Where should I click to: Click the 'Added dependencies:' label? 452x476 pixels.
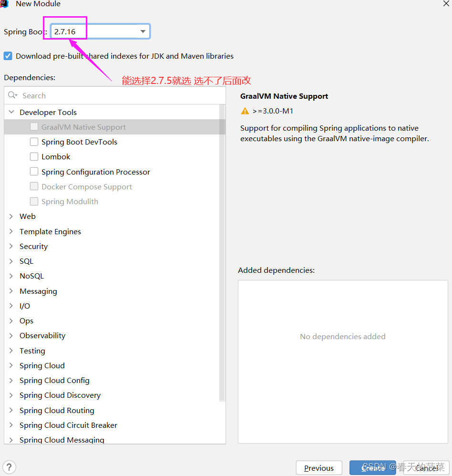tap(276, 270)
